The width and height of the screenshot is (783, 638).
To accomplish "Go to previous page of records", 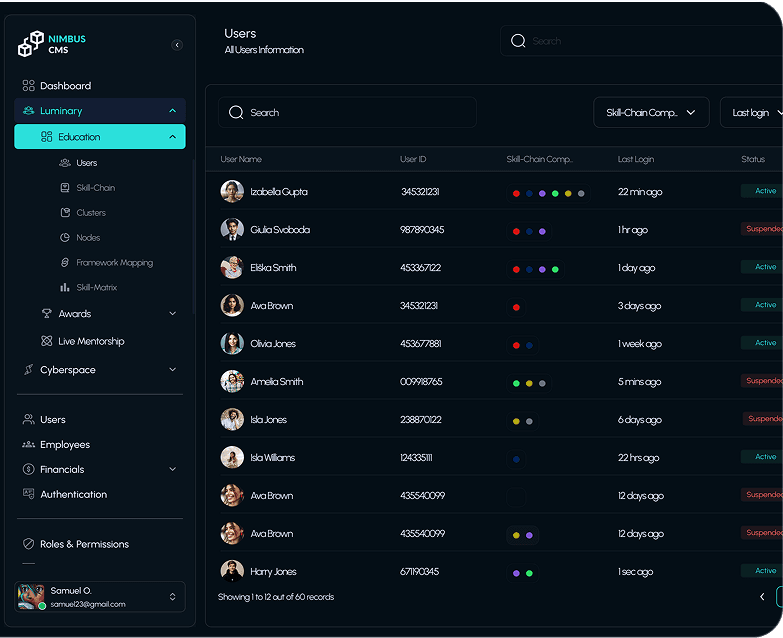I will coord(762,597).
